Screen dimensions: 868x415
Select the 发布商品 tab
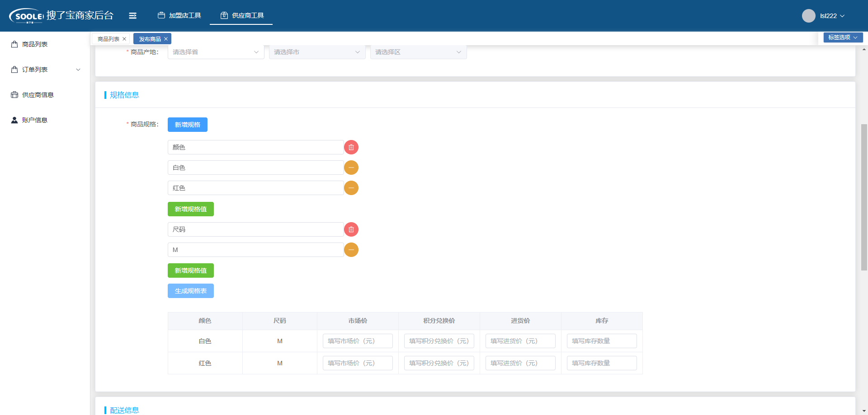coord(150,39)
